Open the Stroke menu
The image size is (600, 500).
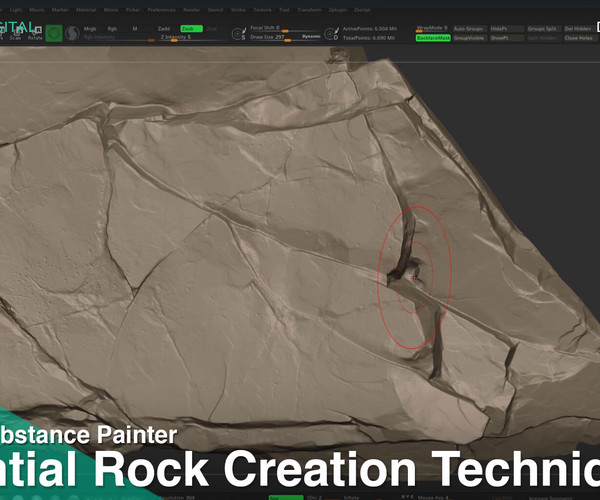238,10
